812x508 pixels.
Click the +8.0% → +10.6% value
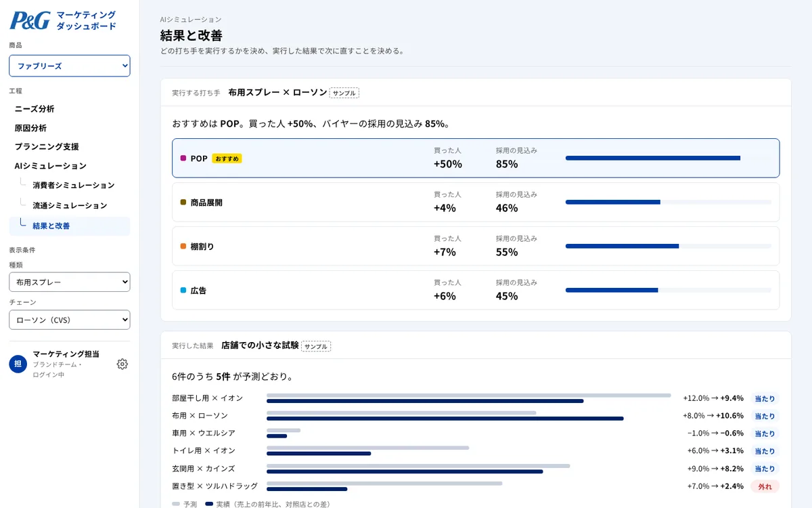click(713, 416)
